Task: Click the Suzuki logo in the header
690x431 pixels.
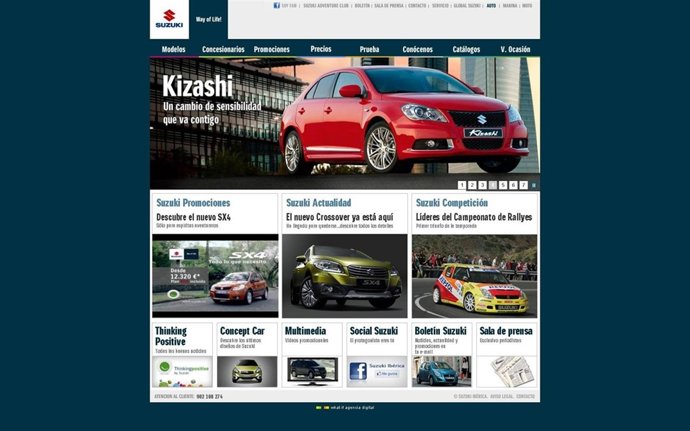Action: [169, 19]
